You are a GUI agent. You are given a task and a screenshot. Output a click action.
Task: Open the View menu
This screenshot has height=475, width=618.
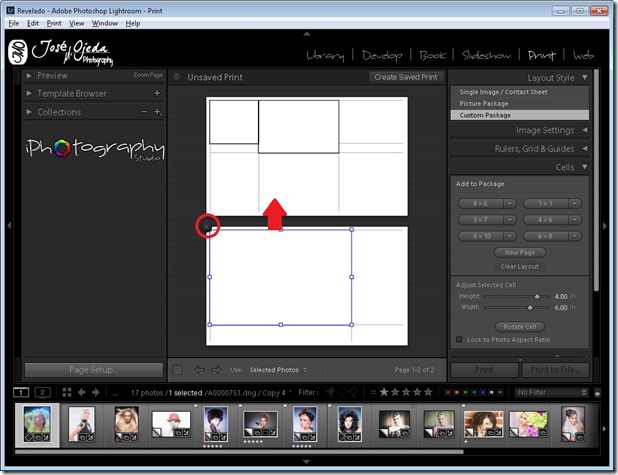(x=76, y=23)
